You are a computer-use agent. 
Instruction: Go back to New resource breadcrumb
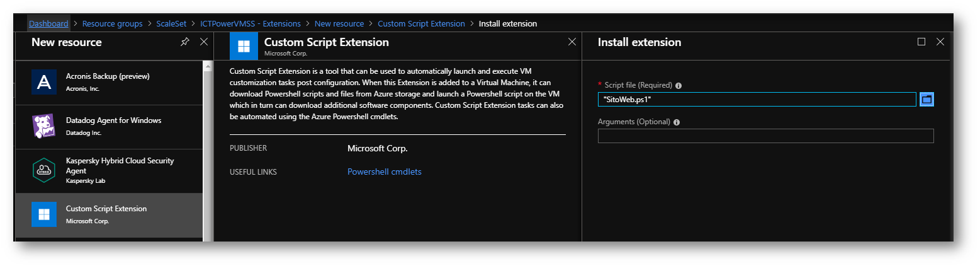[x=339, y=24]
